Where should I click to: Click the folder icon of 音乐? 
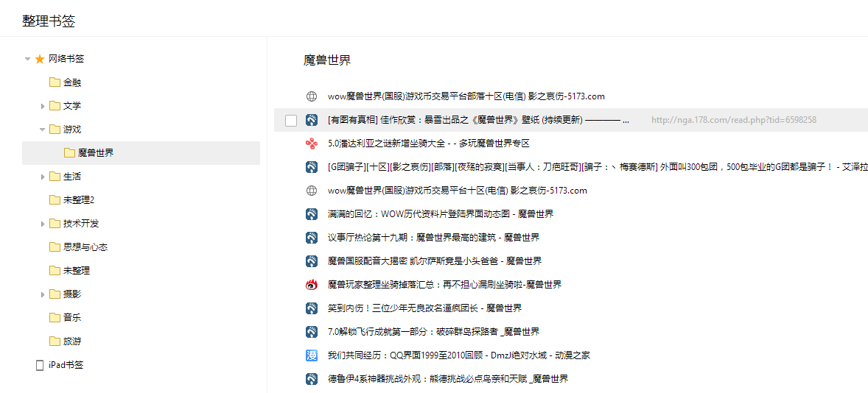tap(55, 317)
